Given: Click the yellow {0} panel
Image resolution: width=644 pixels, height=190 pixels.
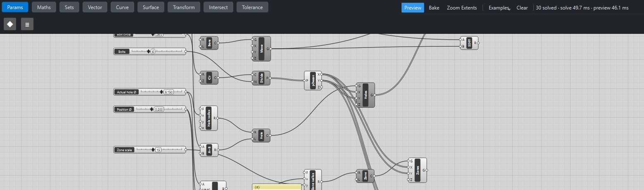Looking at the screenshot, I should tap(277, 187).
